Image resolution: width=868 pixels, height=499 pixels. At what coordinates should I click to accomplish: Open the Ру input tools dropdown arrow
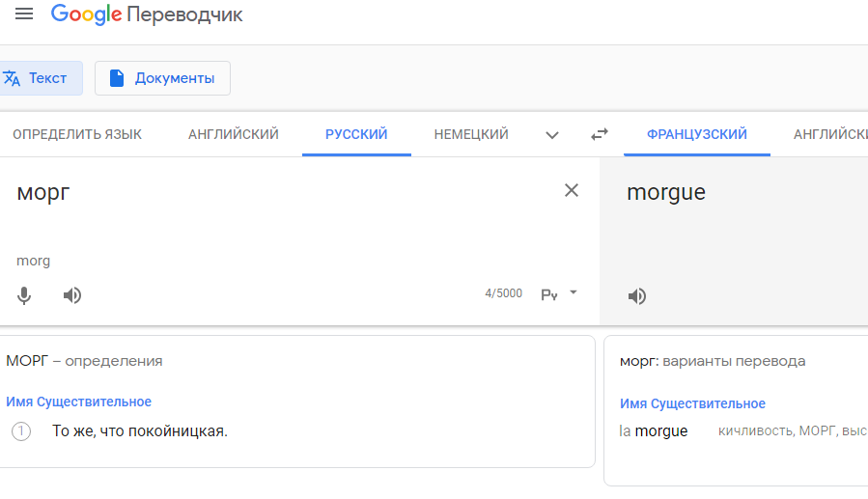(573, 292)
